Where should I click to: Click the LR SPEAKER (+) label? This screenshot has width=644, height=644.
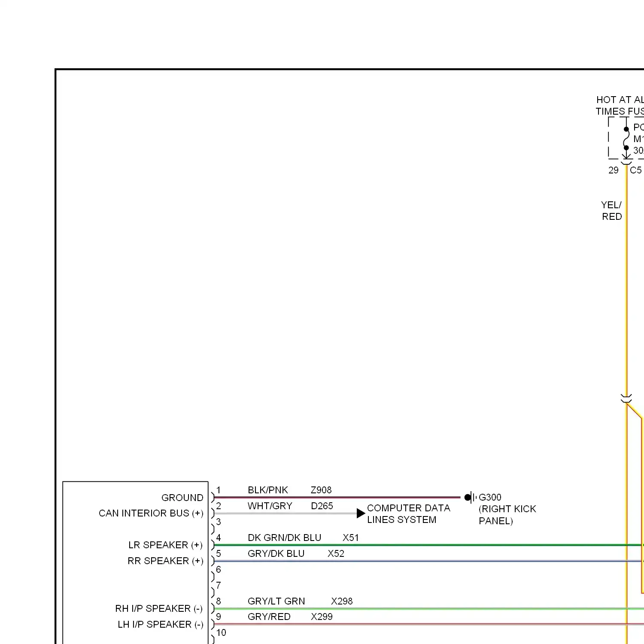pos(165,545)
